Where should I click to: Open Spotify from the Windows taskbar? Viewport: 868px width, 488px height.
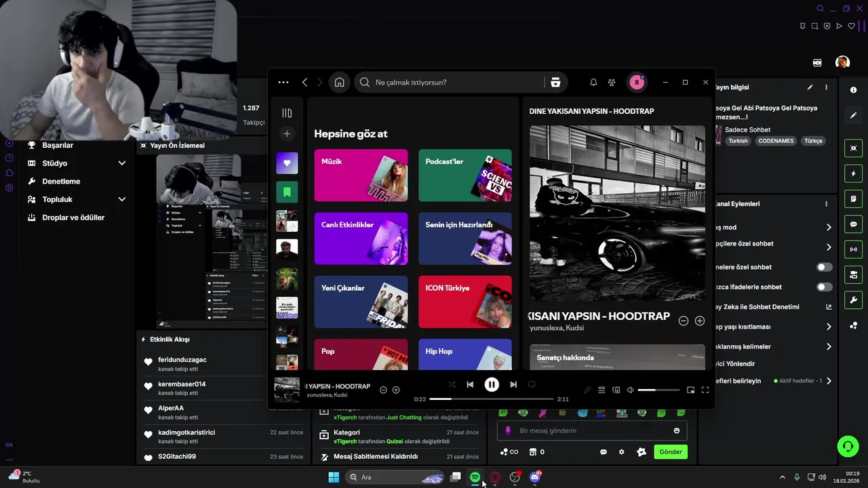475,477
